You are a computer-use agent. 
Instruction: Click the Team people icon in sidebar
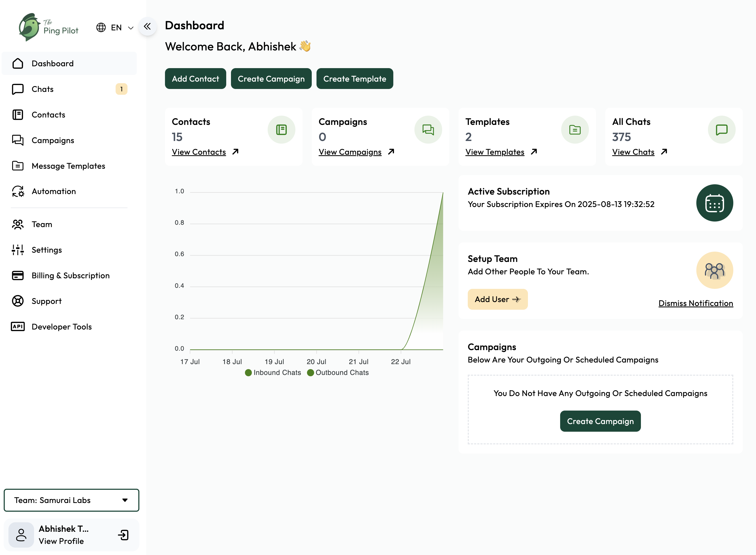tap(18, 224)
